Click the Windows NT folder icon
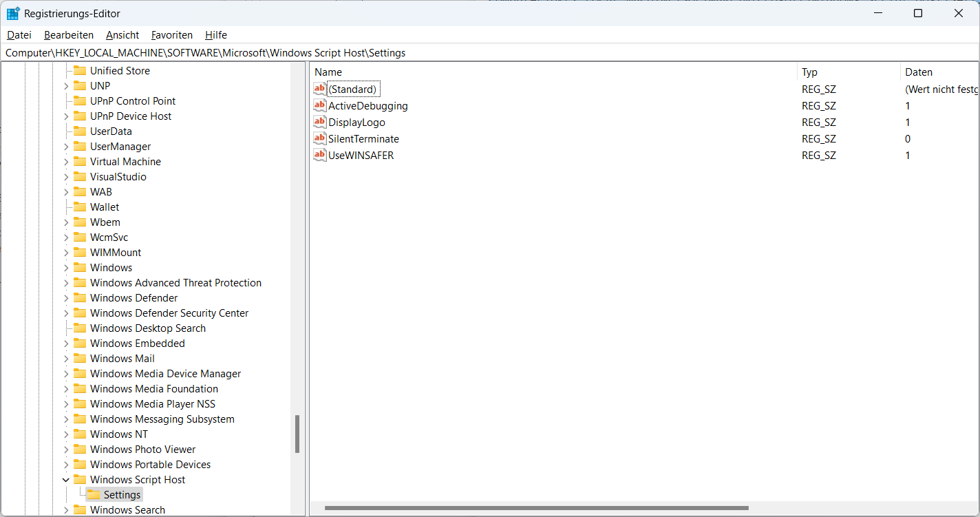Viewport: 980px width, 517px height. click(x=80, y=434)
